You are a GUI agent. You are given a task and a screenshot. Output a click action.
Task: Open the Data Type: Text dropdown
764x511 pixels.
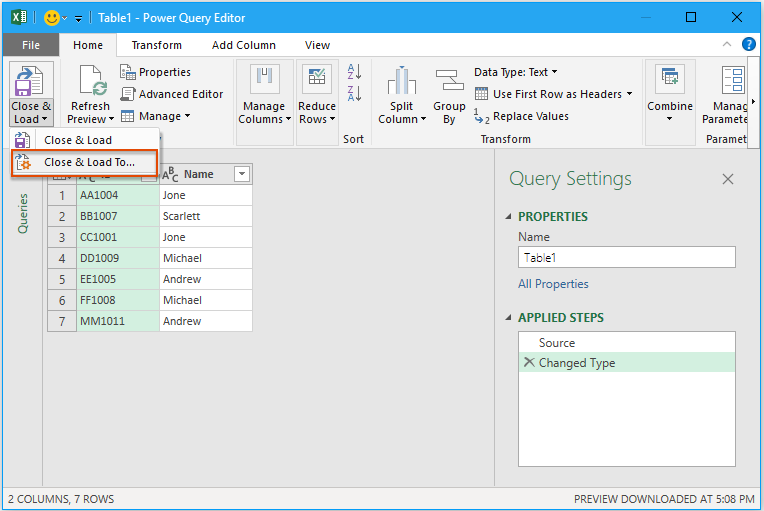pos(515,72)
